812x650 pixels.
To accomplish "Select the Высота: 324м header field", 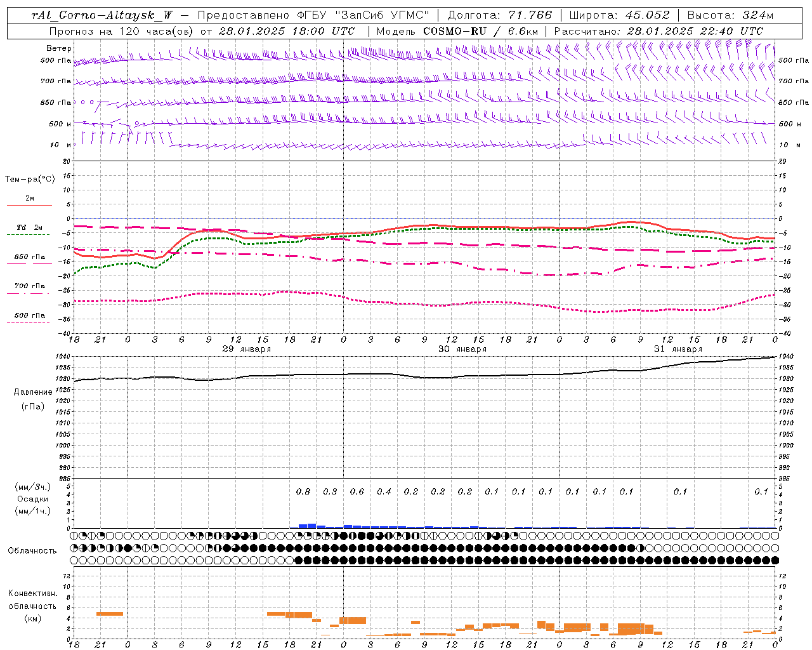I will [731, 15].
